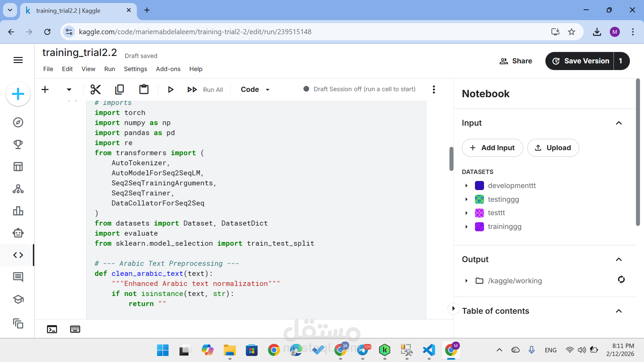The width and height of the screenshot is (644, 362).
Task: Click the Add Input button
Action: coord(492,148)
